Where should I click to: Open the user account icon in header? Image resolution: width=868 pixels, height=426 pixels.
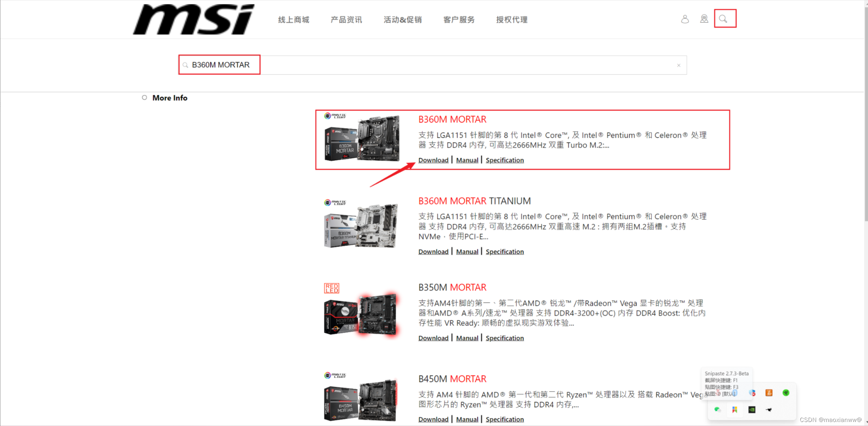pos(685,19)
